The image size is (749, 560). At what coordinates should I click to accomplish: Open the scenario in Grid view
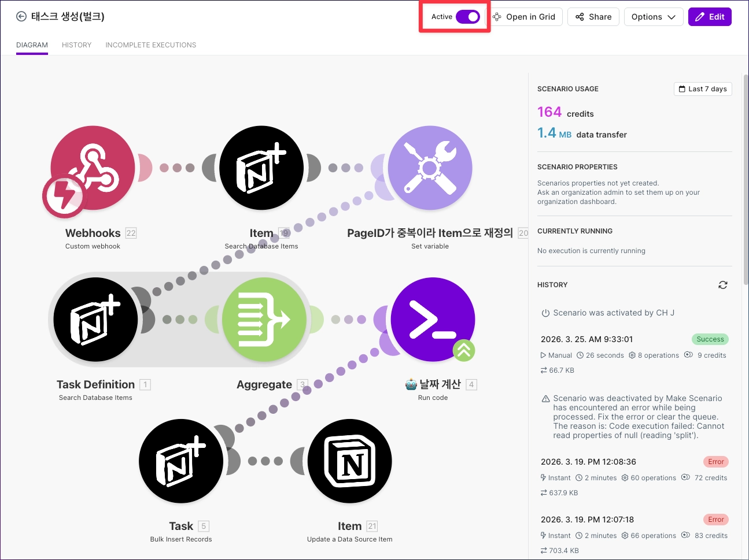(x=524, y=17)
